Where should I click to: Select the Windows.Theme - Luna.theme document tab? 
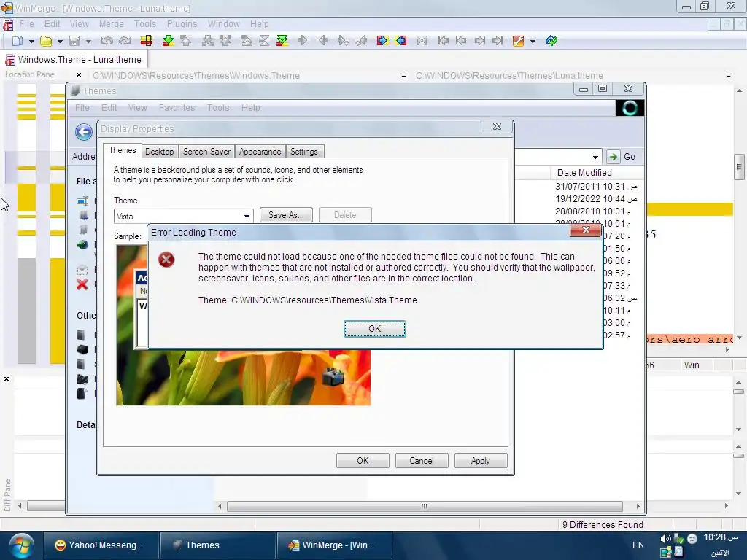[x=74, y=60]
